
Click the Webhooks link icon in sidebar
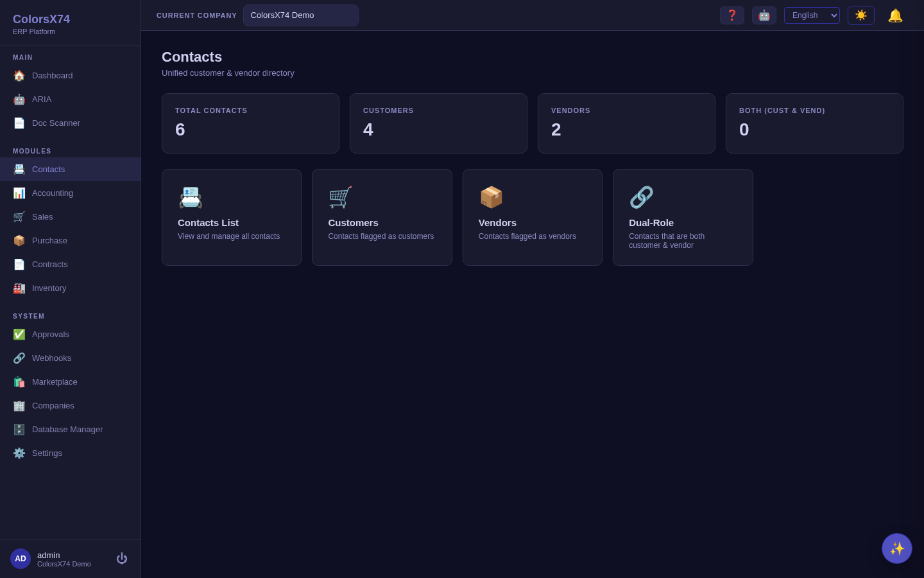coord(19,358)
